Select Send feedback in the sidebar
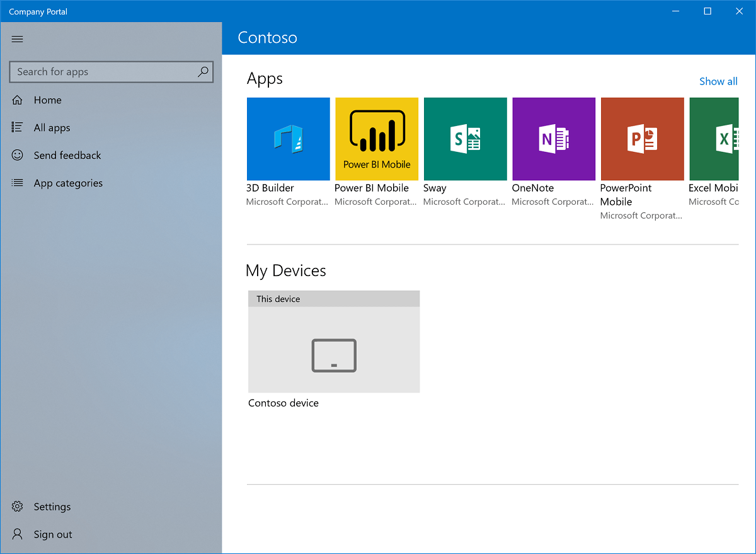Image resolution: width=756 pixels, height=554 pixels. [111, 155]
